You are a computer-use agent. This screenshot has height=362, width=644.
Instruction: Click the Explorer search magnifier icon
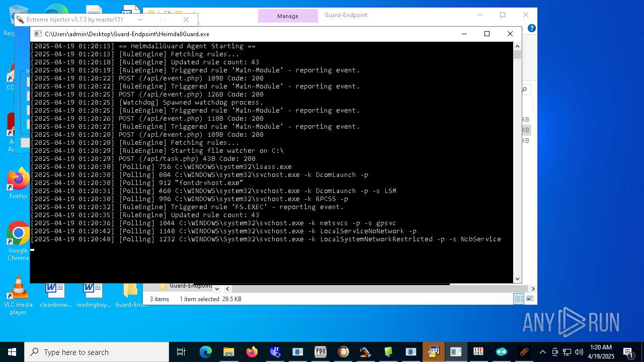point(524,90)
